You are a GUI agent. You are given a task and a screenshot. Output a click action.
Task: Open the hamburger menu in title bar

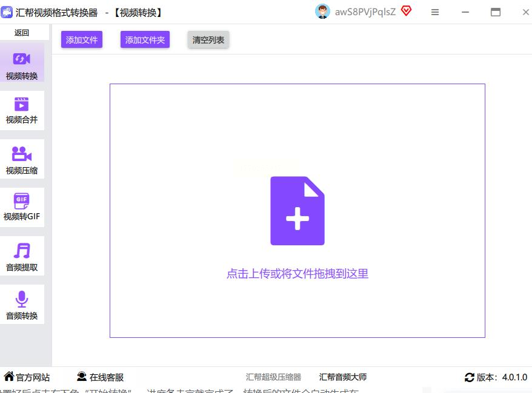435,12
